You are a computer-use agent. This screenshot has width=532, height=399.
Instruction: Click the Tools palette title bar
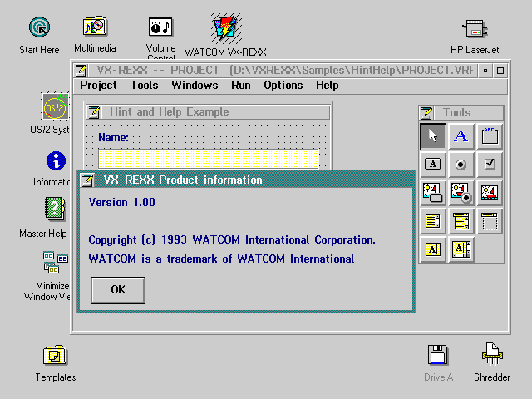point(468,113)
